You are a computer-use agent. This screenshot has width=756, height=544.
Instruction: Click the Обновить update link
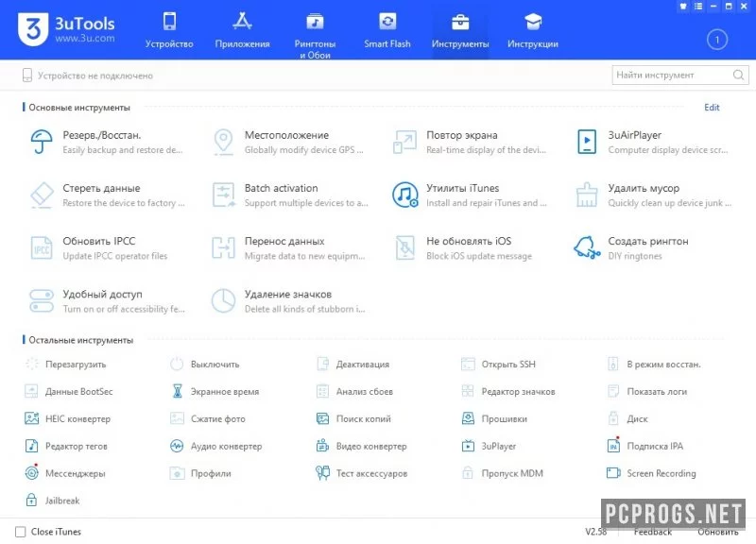click(x=718, y=532)
